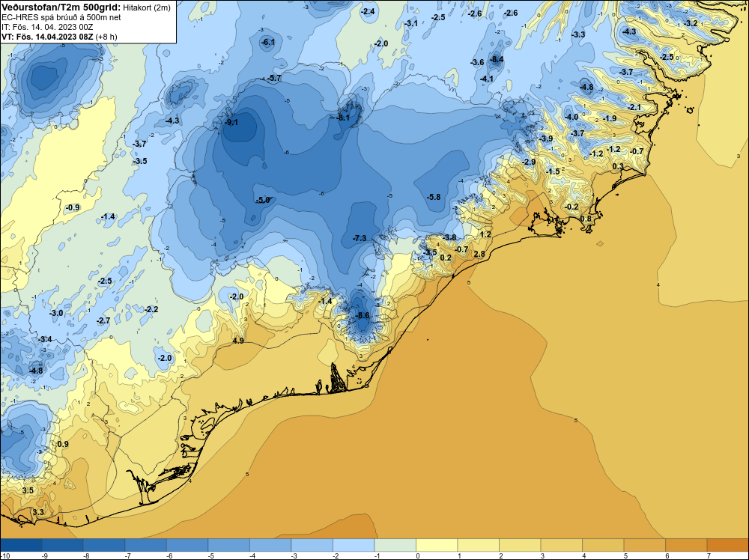Image resolution: width=749 pixels, height=560 pixels.
Task: Select the EC-HRES spá brúuð line
Action: [x=61, y=16]
